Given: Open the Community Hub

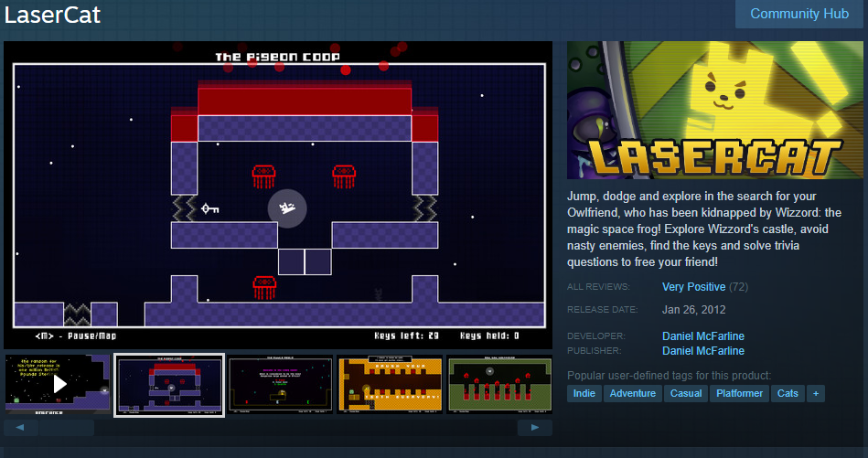Looking at the screenshot, I should click(799, 14).
